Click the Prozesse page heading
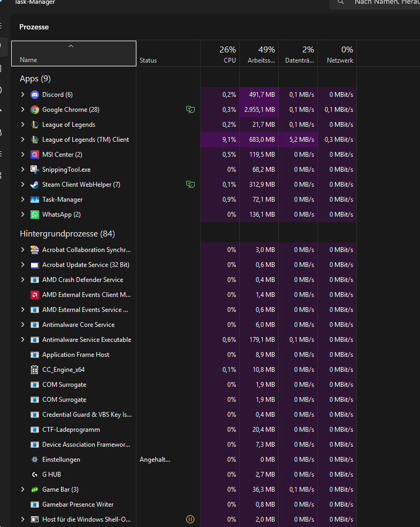This screenshot has width=420, height=527. (x=34, y=27)
